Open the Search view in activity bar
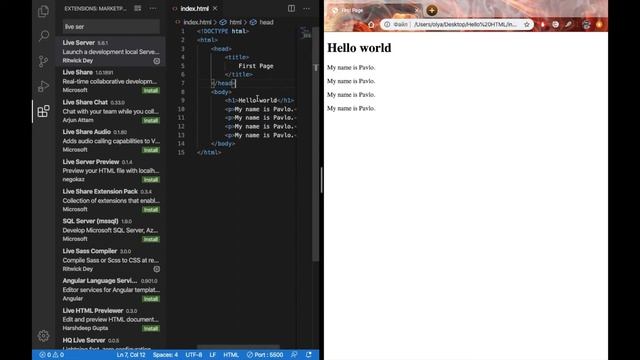Screen dimensions: 640x360 click(43, 36)
